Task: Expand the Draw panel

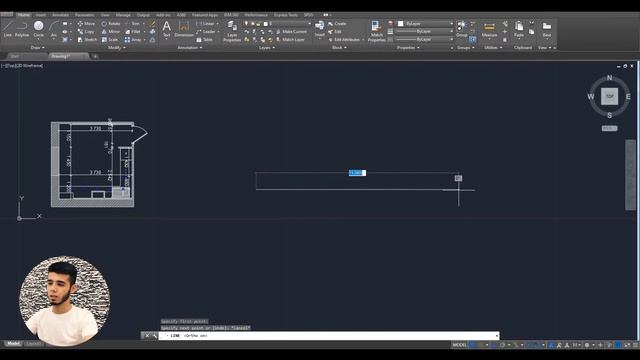Action: 38,48
